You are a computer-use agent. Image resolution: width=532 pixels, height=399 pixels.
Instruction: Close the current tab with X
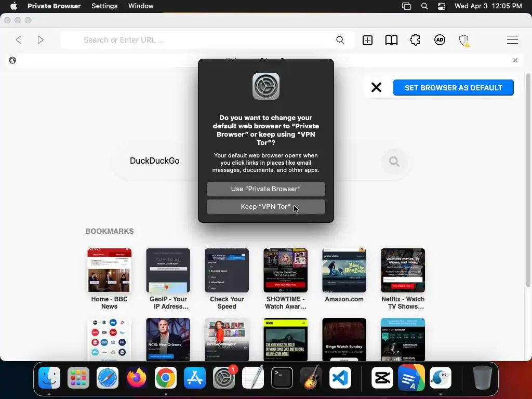[x=515, y=60]
